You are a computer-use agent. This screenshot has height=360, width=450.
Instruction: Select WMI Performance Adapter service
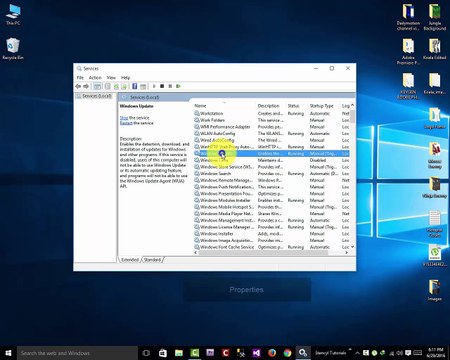coord(271,127)
